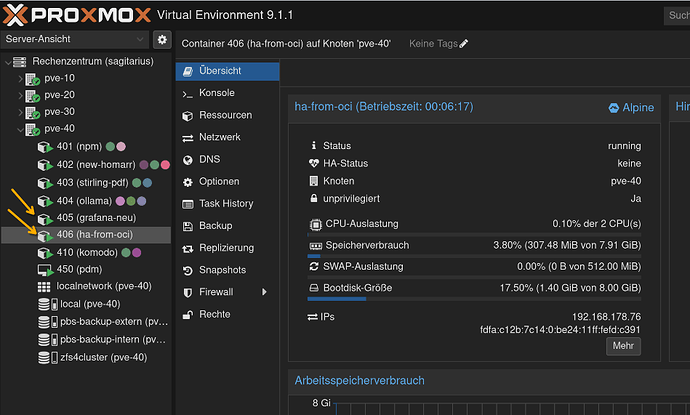Open the Server-Ansicht view dropdown
Screen dimensions: 690x415
(75, 39)
